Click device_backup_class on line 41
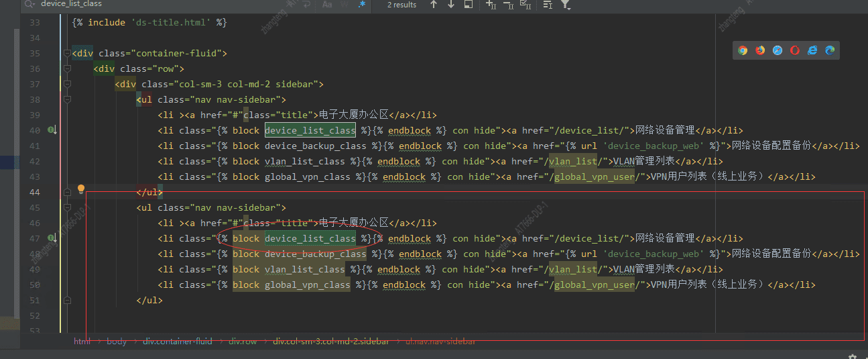Viewport: 868px width, 359px height. [316, 146]
